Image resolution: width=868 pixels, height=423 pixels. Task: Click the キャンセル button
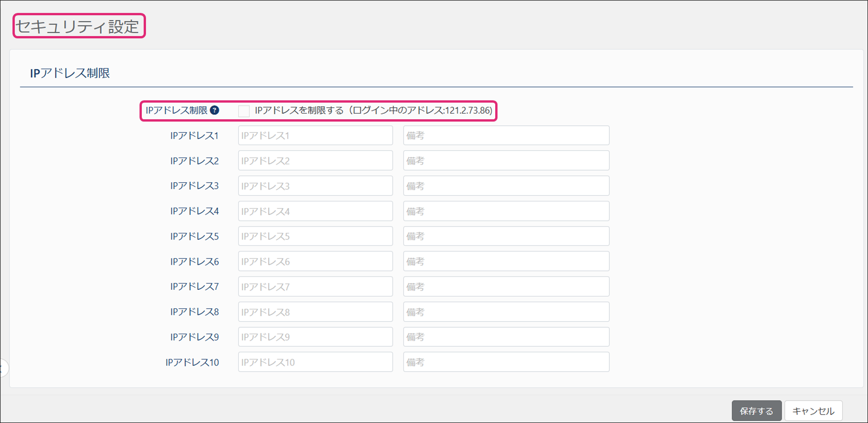[813, 411]
